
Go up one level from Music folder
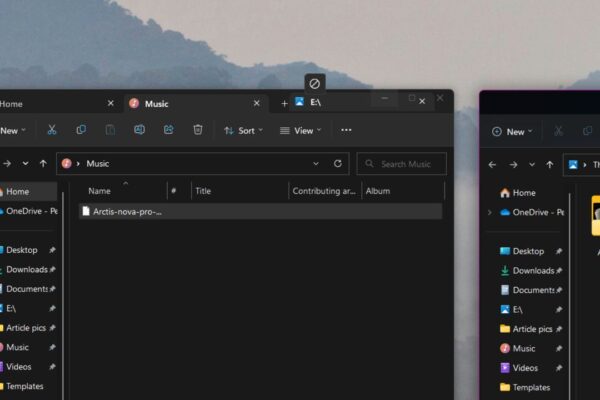[x=43, y=164]
